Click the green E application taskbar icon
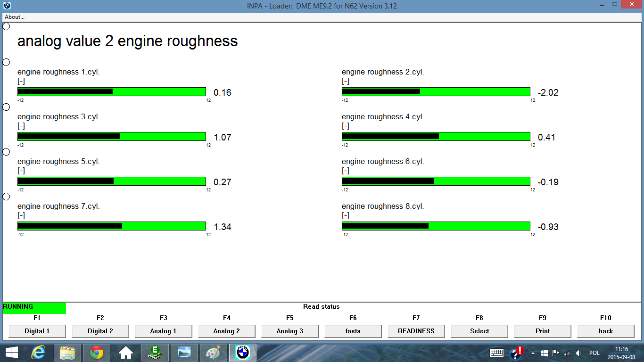644x362 pixels. pos(155,352)
